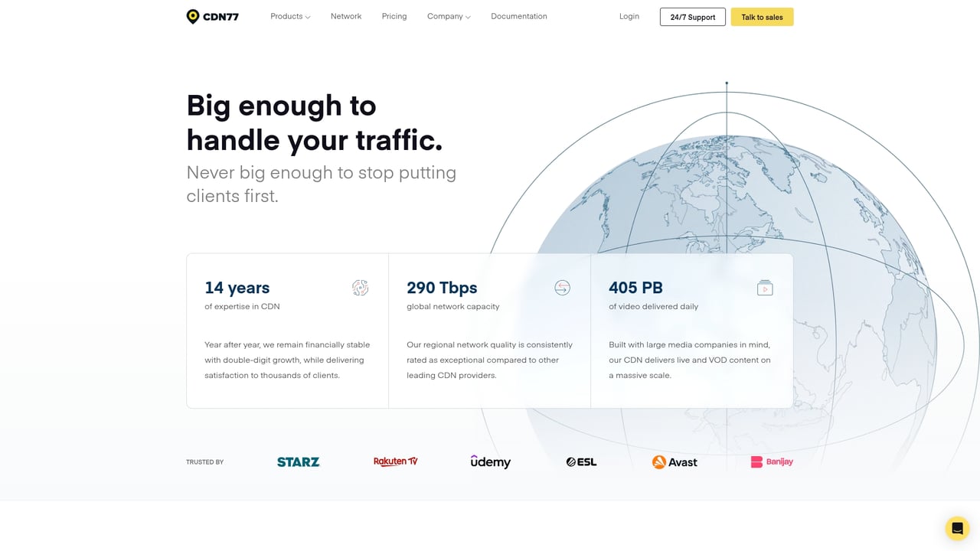Viewport: 980px width, 551px height.
Task: Select the Udemy logo
Action: point(490,461)
